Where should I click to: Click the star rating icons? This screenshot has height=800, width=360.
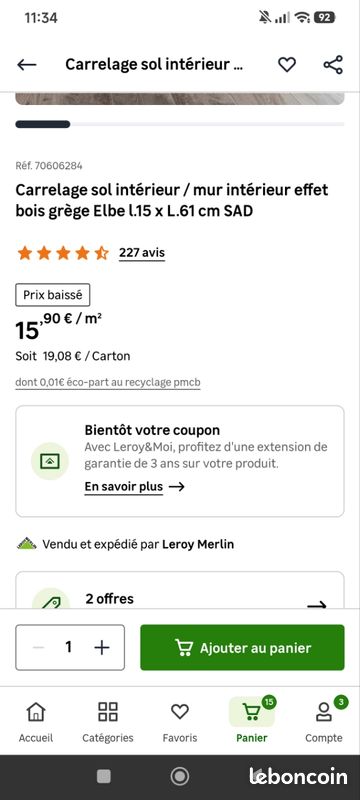[x=63, y=253]
